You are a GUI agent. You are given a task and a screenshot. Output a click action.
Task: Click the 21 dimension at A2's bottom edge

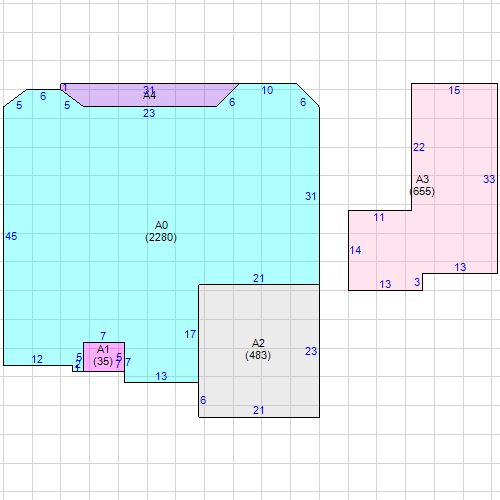click(x=259, y=410)
